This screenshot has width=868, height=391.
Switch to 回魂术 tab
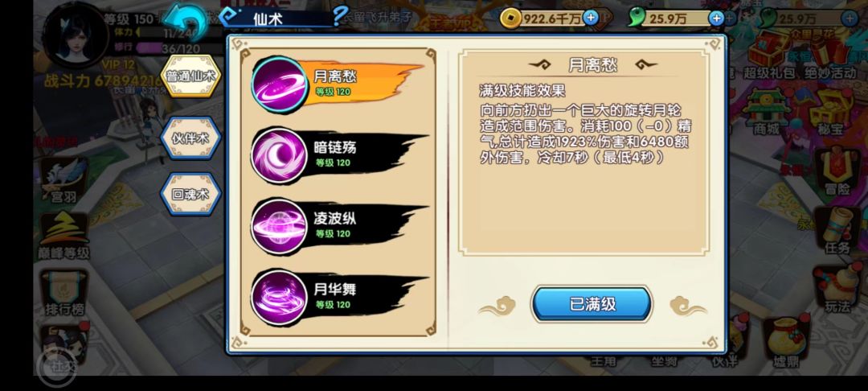click(190, 195)
